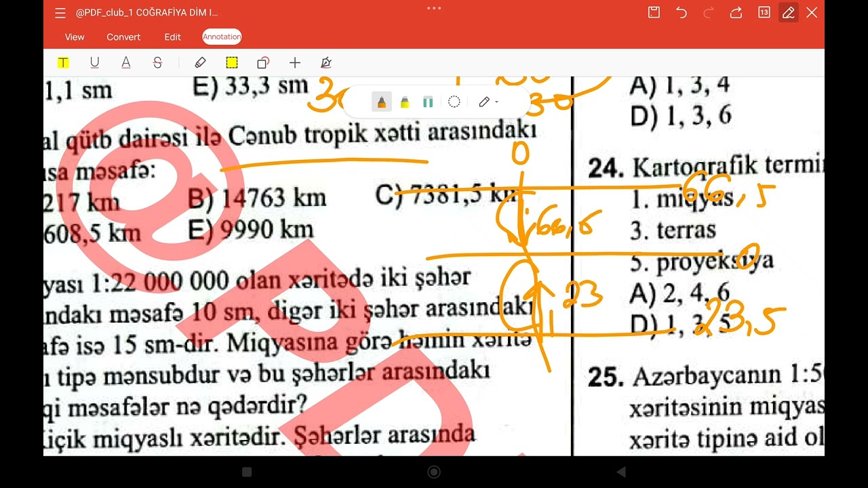Tap the Android home circle button
This screenshot has width=868, height=488.
[x=434, y=472]
